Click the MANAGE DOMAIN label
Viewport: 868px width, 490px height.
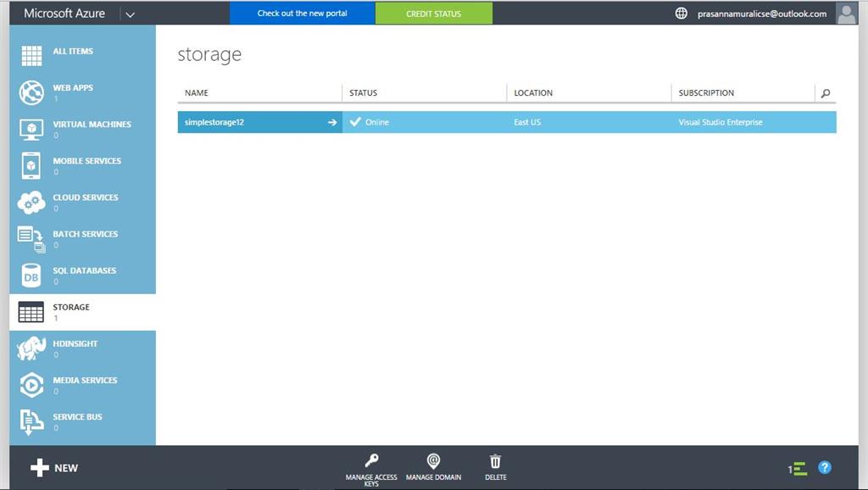coord(433,477)
